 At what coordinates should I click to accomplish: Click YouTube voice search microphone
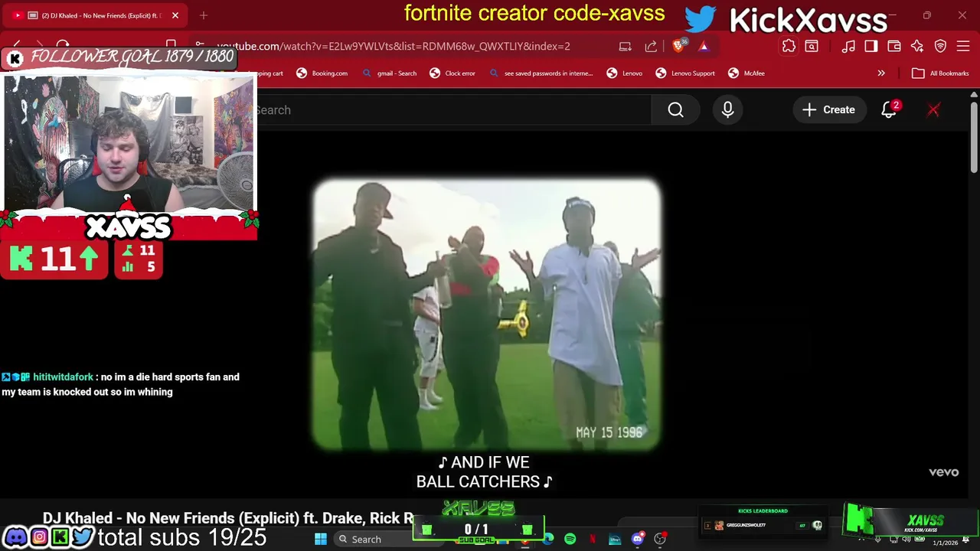point(727,109)
